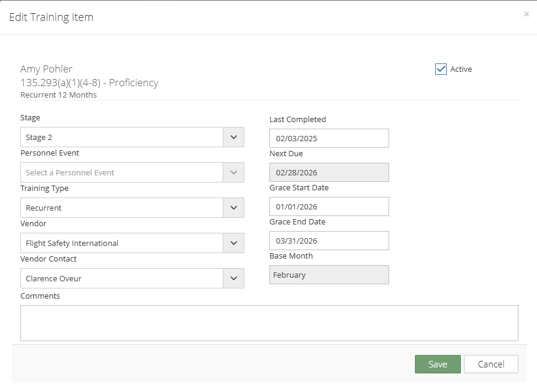Screen dimensions: 537x392
Task: Click the Last Completed date field
Action: tap(329, 138)
